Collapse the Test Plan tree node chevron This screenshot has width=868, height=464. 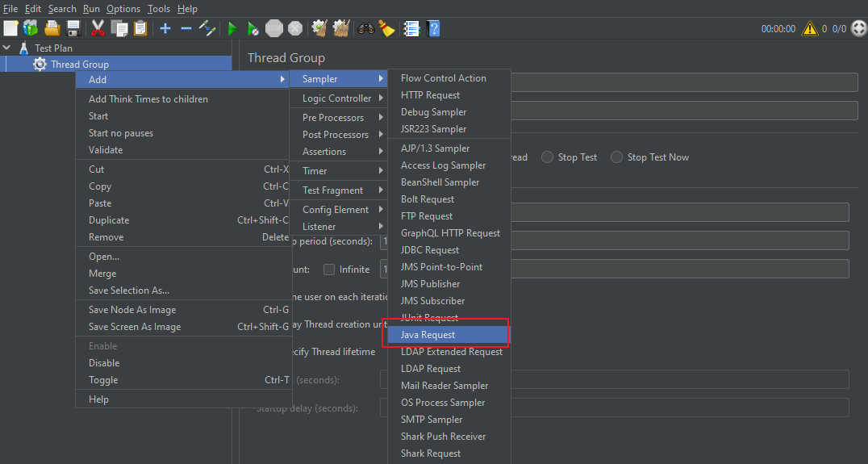tap(6, 48)
